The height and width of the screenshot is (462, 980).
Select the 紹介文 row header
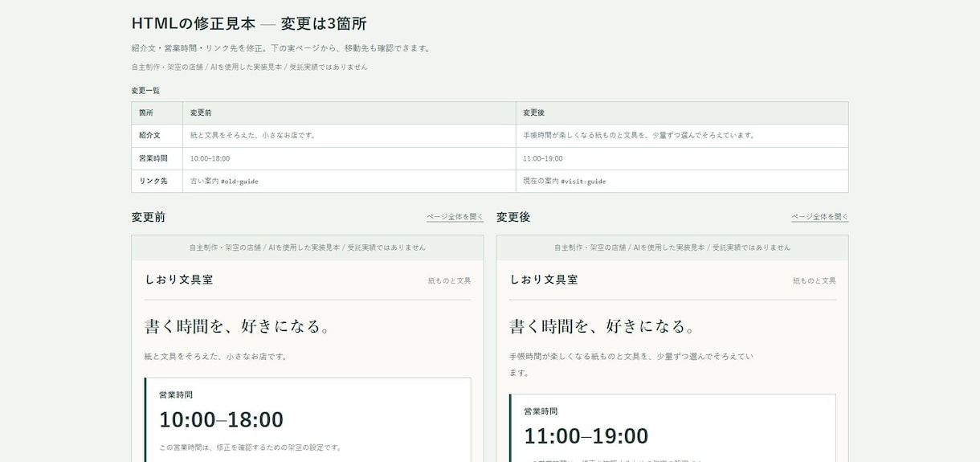[157, 135]
